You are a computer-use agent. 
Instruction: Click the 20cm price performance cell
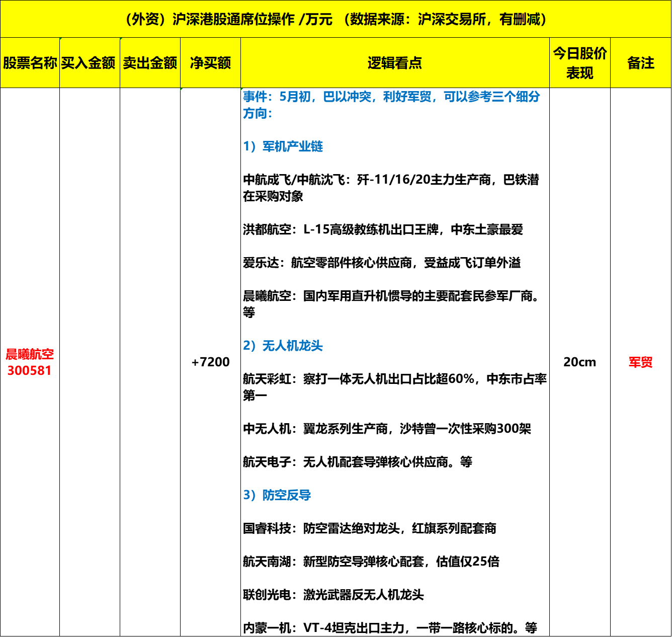tap(580, 362)
